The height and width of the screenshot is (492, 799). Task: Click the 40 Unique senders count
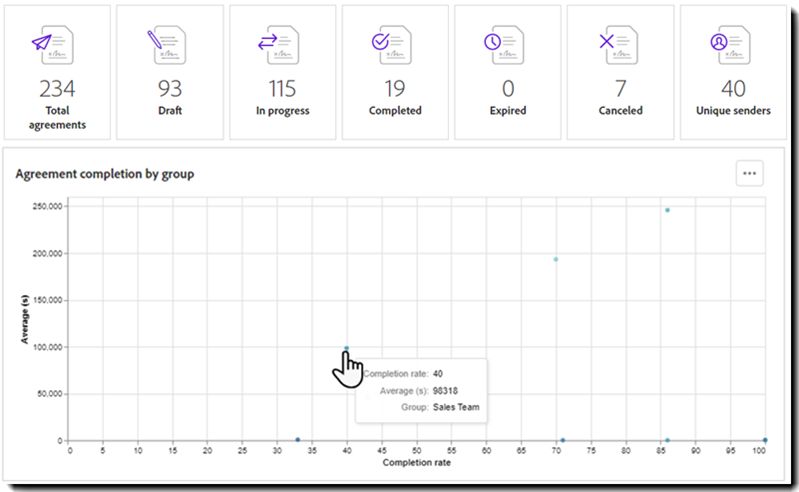(x=733, y=90)
